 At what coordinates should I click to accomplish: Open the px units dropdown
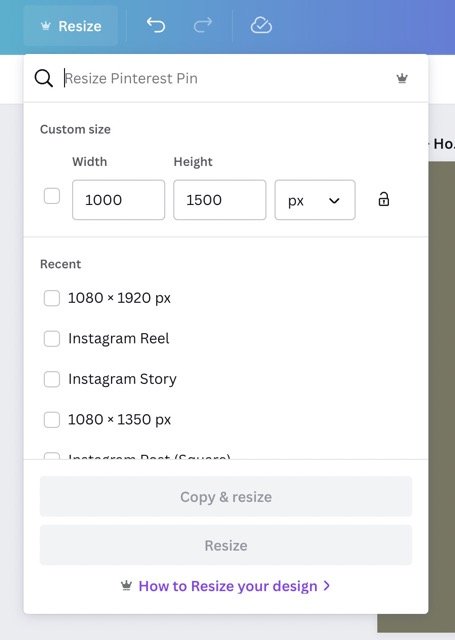coord(315,200)
